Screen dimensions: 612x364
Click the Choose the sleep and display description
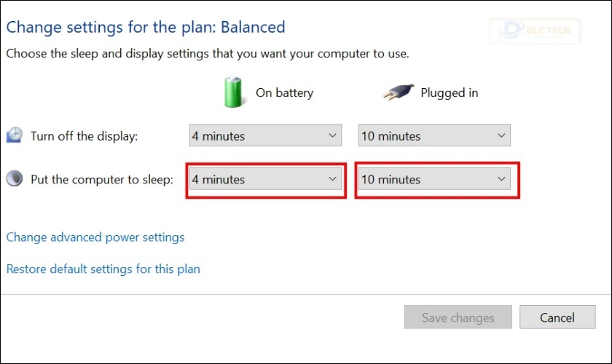207,53
